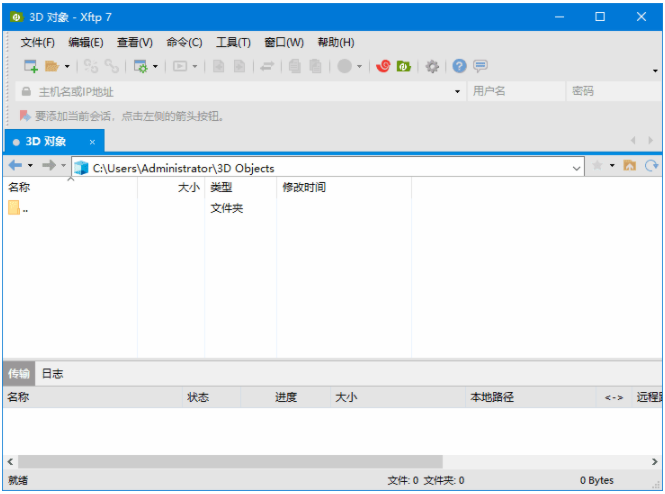Click the 密码 password field
Viewport: 665px width, 494px height.
point(614,92)
